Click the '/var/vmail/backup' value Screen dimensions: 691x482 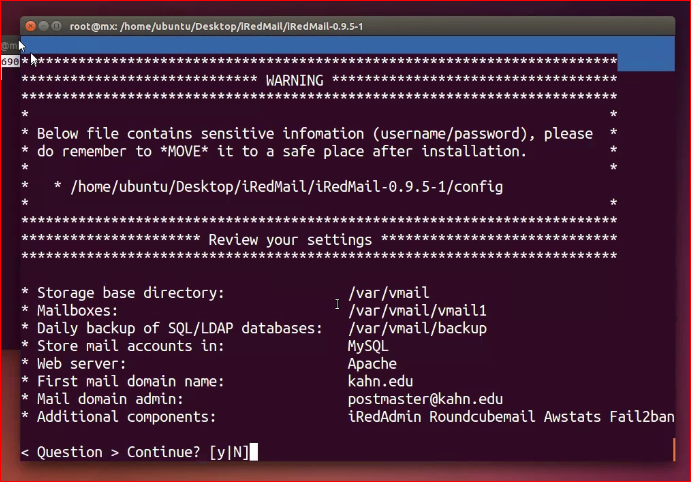pyautogui.click(x=417, y=328)
